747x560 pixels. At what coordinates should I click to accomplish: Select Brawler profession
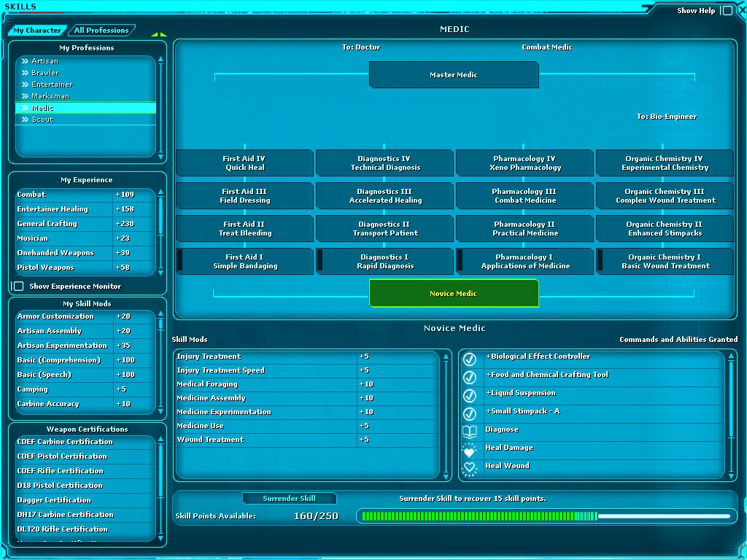[86, 73]
